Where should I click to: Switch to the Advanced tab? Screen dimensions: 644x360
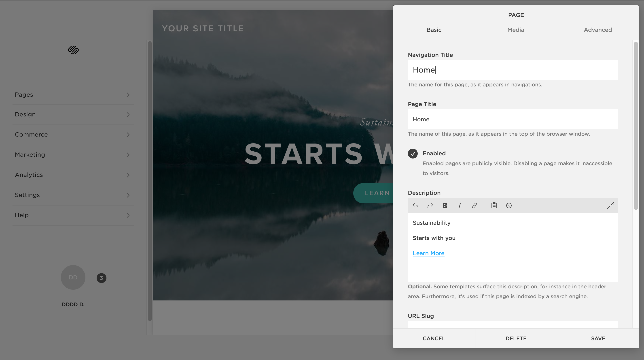(598, 30)
